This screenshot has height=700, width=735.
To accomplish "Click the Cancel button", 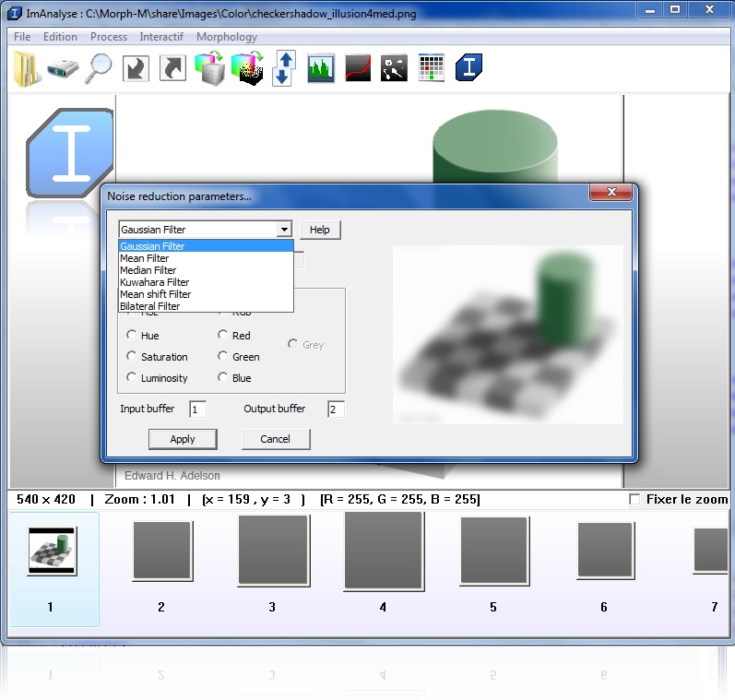I will coord(276,439).
